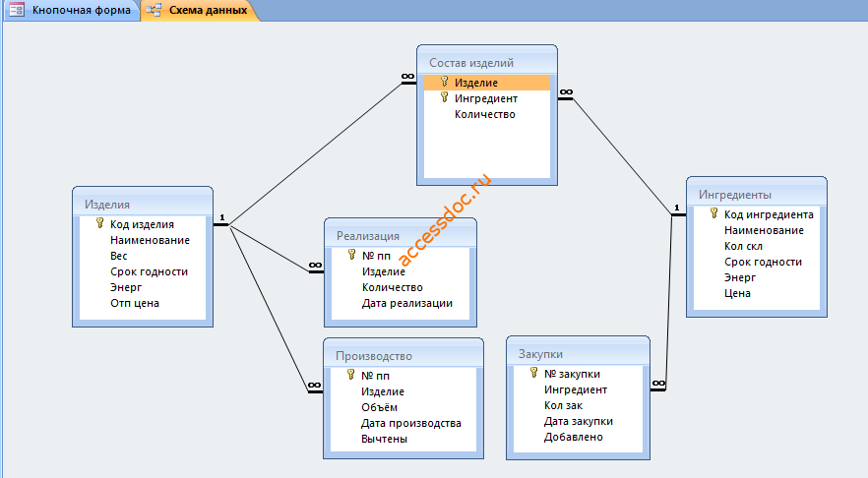Image resolution: width=868 pixels, height=478 pixels.
Task: Select Количество field in Состав изделий table
Action: (487, 114)
